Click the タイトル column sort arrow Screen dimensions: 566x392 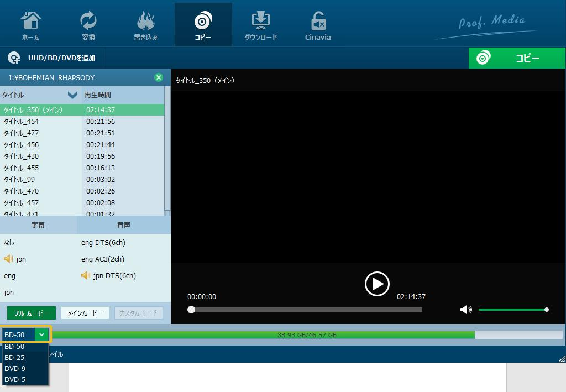(71, 95)
